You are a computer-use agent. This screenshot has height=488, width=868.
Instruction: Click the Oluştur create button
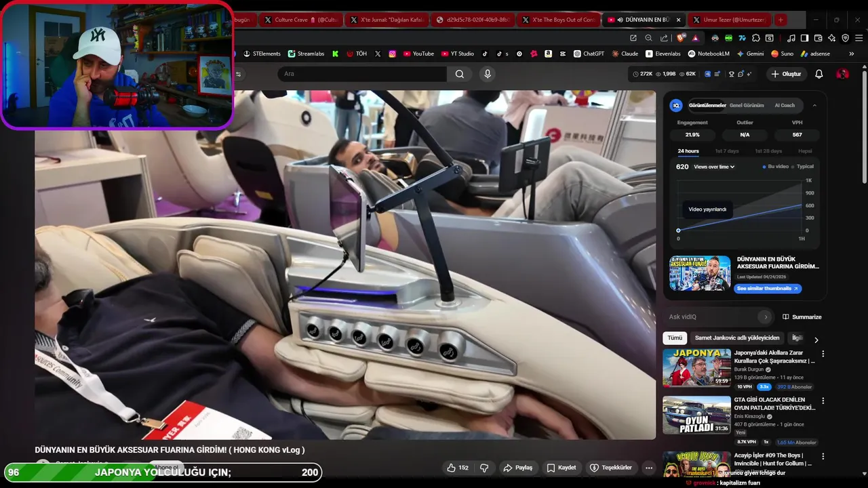786,74
